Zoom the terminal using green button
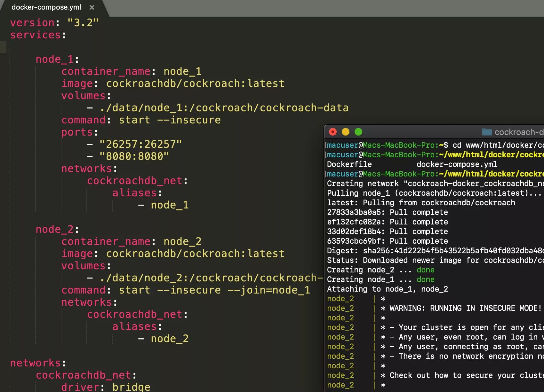The height and width of the screenshot is (392, 544). pyautogui.click(x=358, y=132)
